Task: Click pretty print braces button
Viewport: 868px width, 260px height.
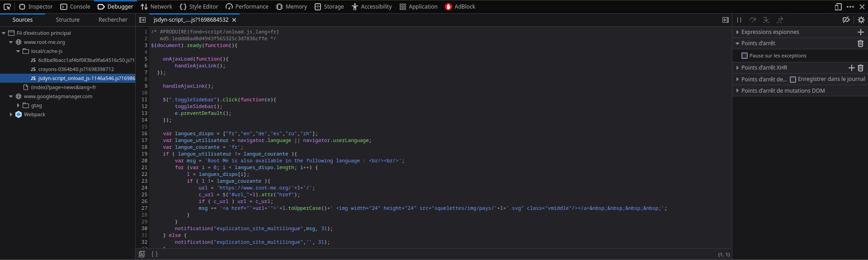Action: coord(155,254)
